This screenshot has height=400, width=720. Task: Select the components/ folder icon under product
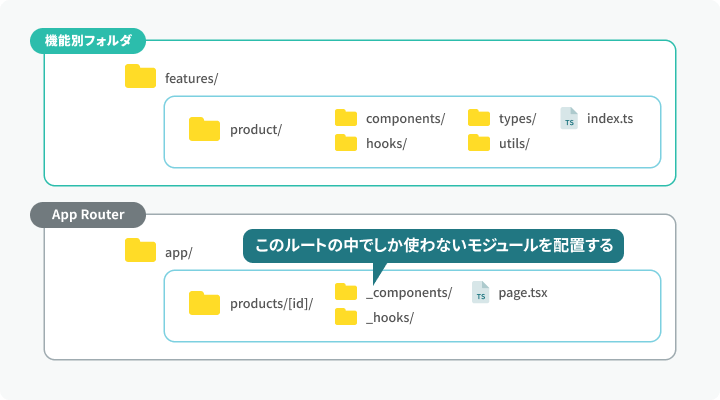pyautogui.click(x=346, y=118)
